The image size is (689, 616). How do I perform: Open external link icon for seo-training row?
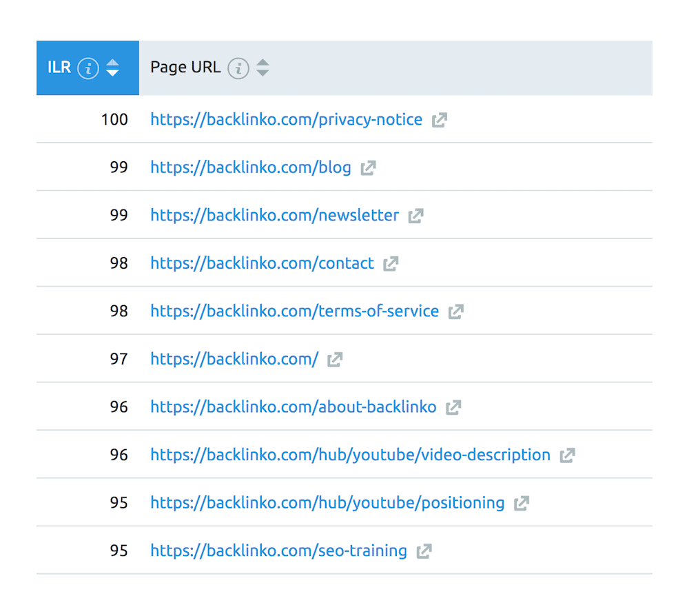[424, 551]
